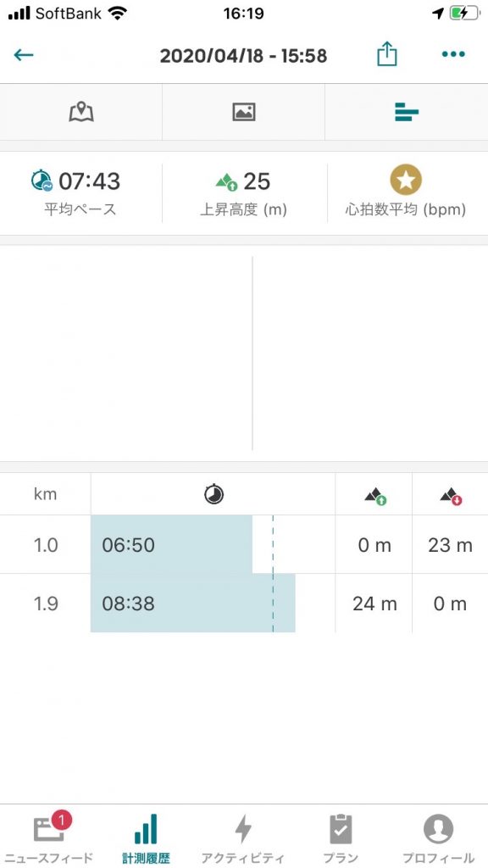Select the 1.9 km split row with 08:38
This screenshot has height=868, width=488.
244,604
